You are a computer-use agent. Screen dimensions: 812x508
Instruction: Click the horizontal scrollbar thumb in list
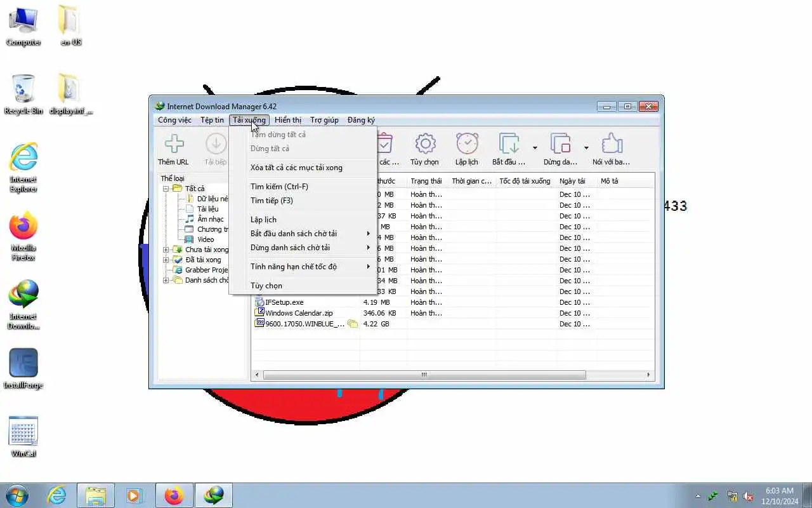click(x=424, y=375)
